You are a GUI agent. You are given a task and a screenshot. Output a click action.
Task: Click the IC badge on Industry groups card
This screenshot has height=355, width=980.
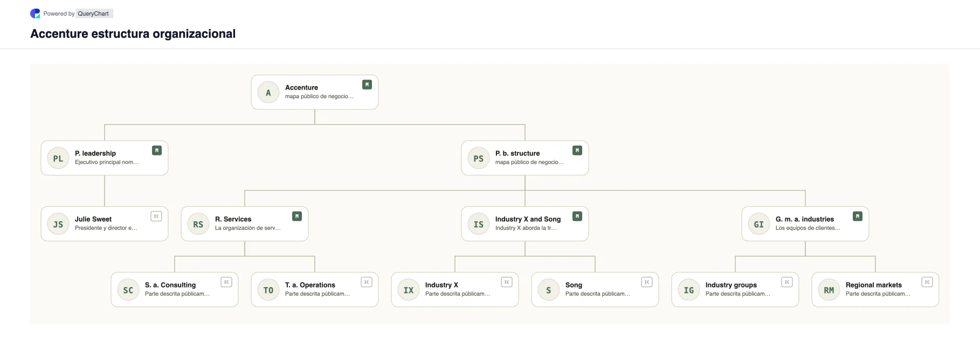point(787,282)
